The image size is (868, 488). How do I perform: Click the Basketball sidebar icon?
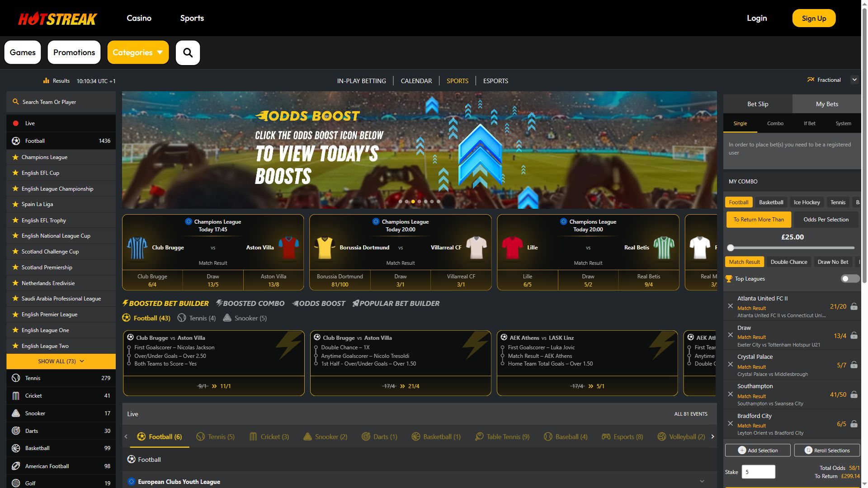(16, 448)
